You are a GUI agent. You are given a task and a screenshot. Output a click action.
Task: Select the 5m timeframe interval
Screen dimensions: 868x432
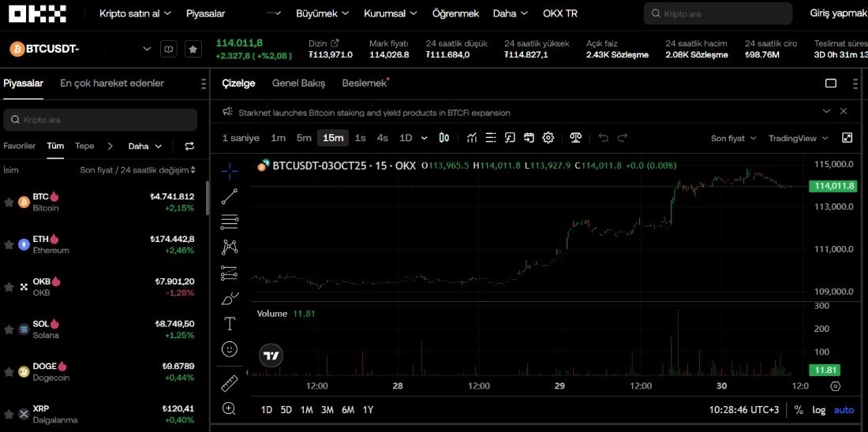304,138
